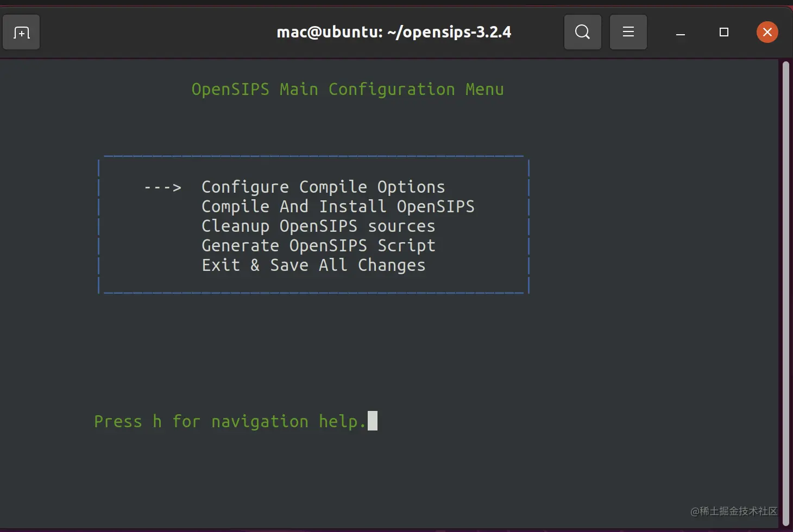This screenshot has height=532, width=793.
Task: Click Exit & Save All Changes
Action: click(x=313, y=265)
